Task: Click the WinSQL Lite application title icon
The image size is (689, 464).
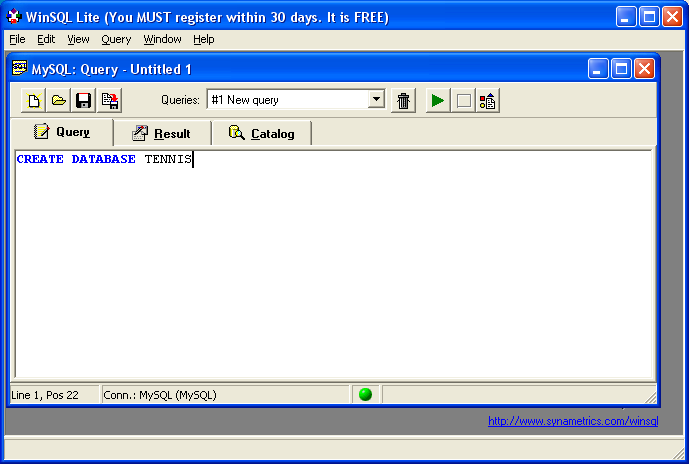Action: pos(14,17)
